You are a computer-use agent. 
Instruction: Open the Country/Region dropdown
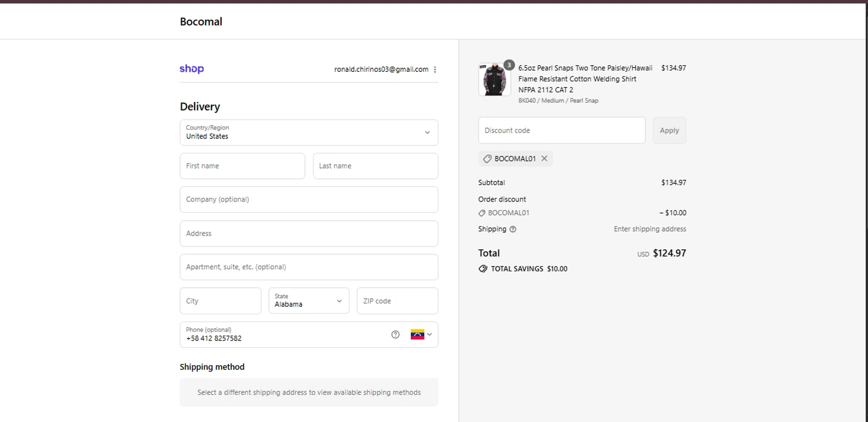click(x=309, y=133)
